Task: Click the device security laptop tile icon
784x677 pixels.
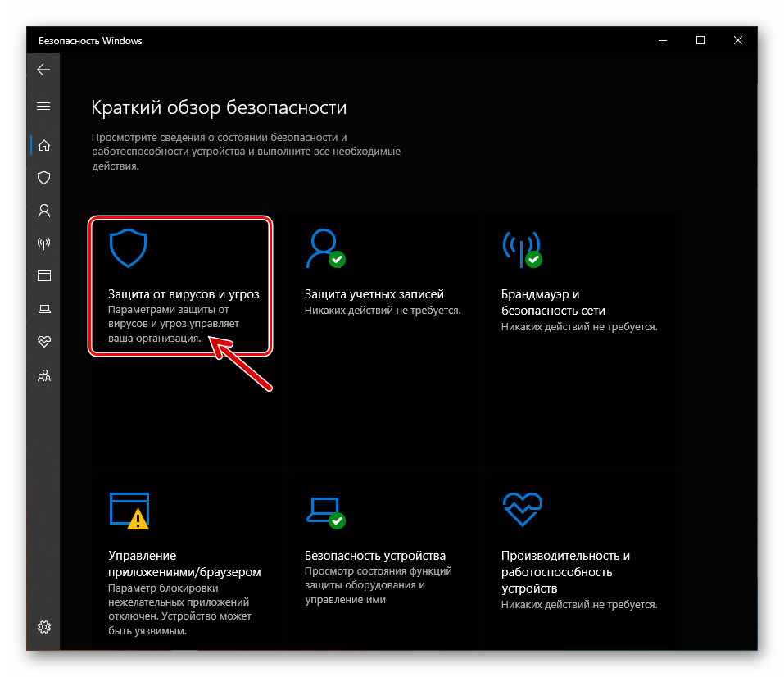Action: point(325,513)
